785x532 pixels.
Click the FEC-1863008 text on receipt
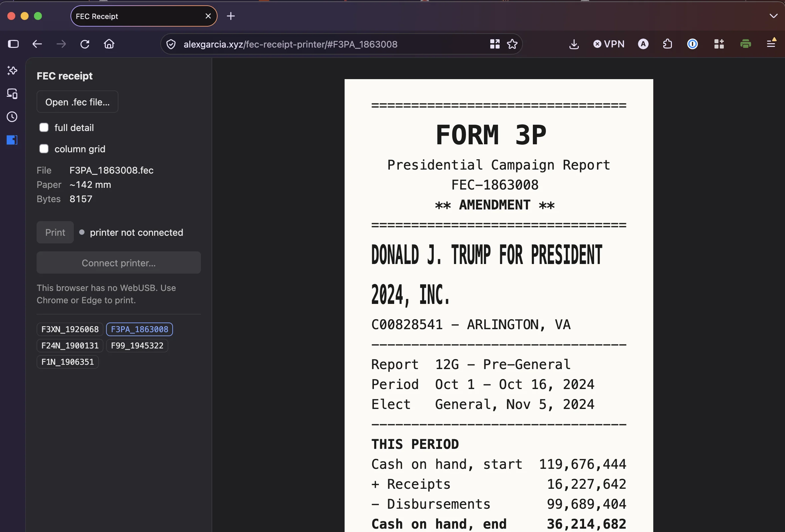coord(495,185)
